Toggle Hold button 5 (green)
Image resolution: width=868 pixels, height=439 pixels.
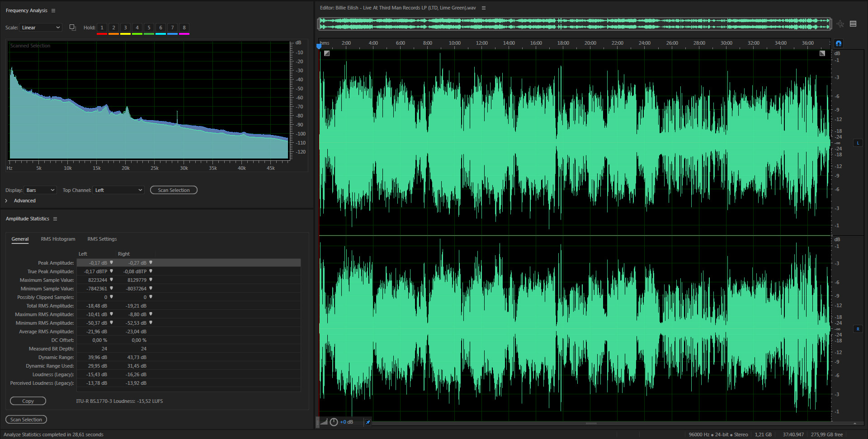click(149, 28)
